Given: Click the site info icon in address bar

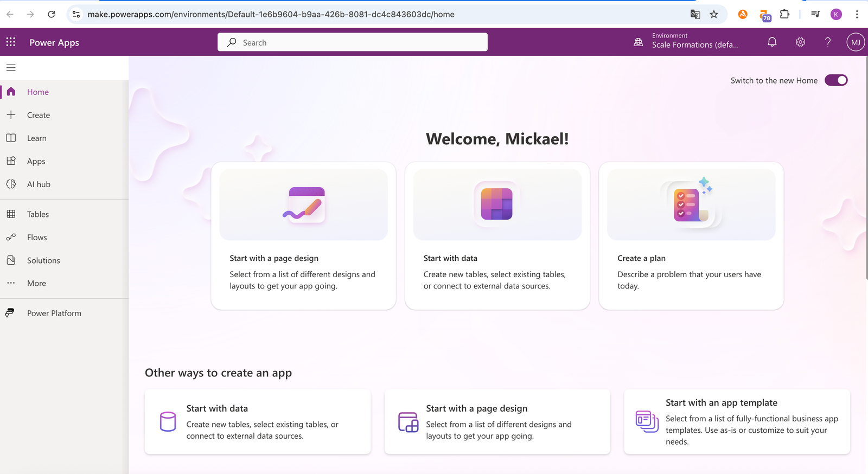Looking at the screenshot, I should (x=76, y=14).
